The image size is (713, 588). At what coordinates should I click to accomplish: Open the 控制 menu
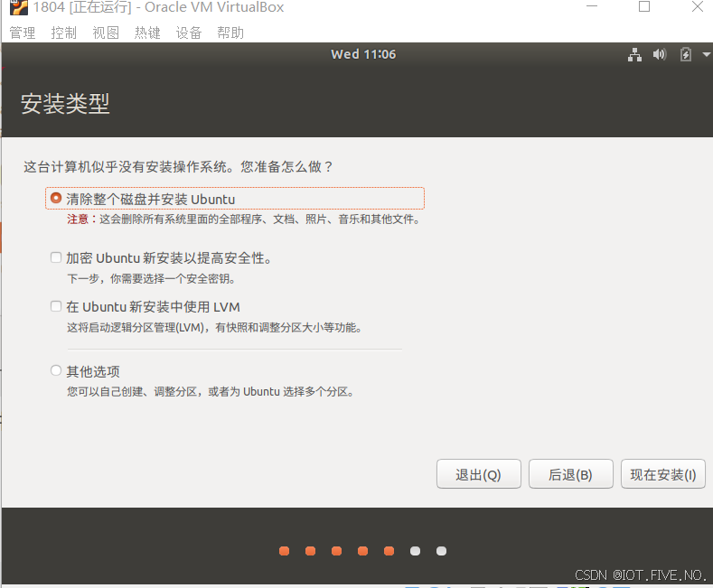tap(63, 33)
